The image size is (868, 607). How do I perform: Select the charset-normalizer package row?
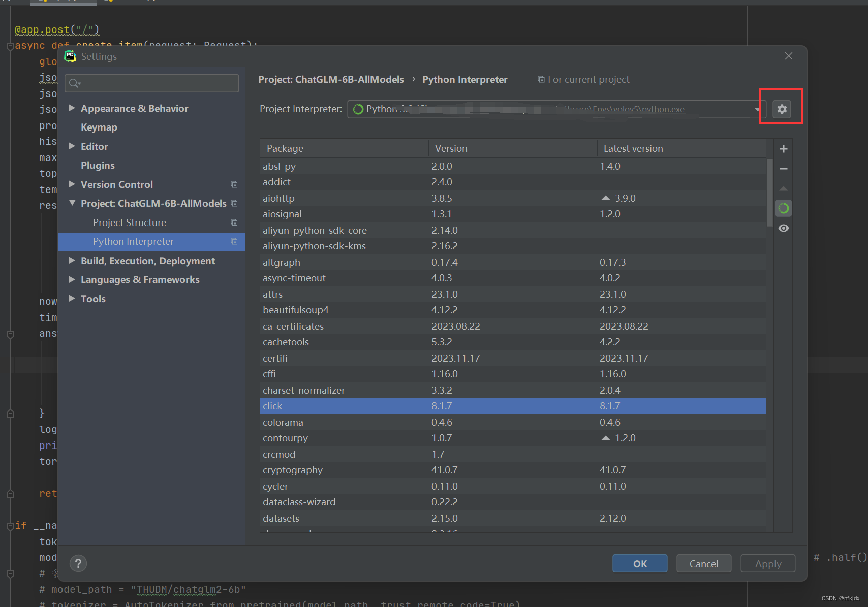[x=513, y=390]
